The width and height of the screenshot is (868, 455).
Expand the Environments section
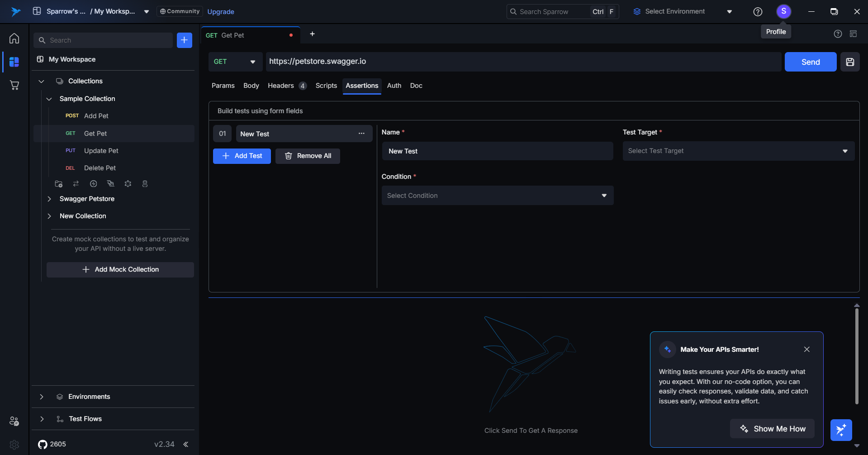tap(42, 397)
